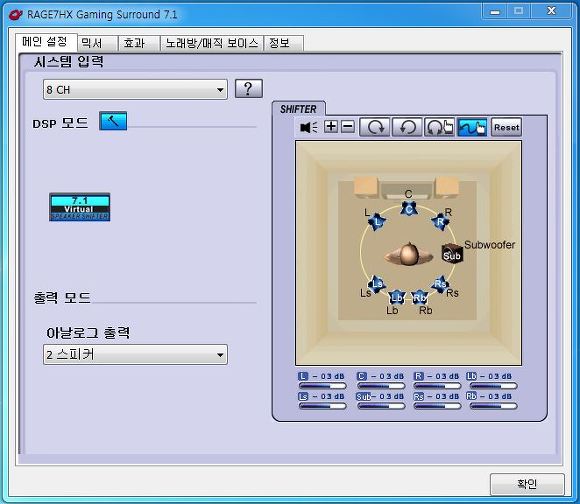Click the R channel label badge

point(418,376)
